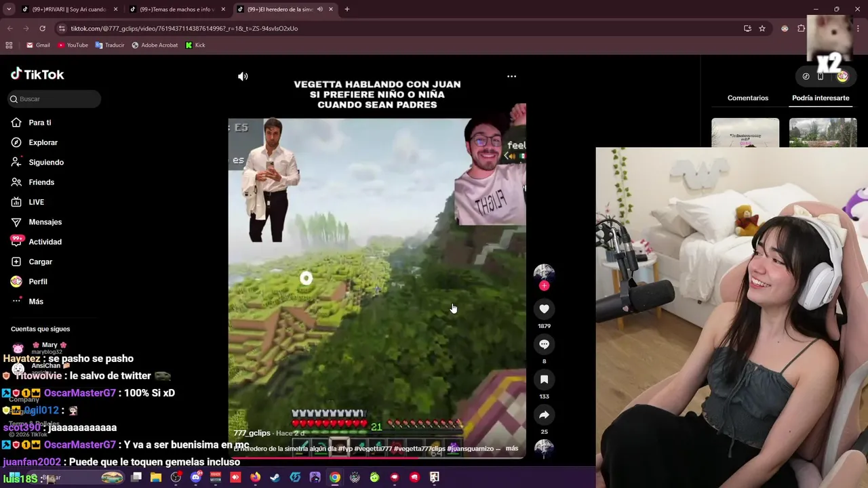Open Adobe Acrobat bookmark
The image size is (868, 488).
[x=155, y=45]
